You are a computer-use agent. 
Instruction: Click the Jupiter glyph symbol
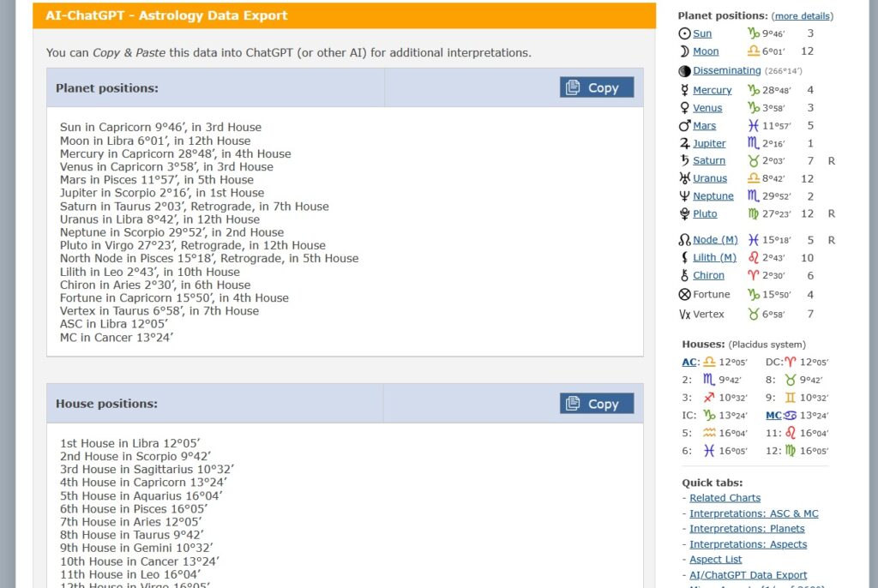[684, 144]
